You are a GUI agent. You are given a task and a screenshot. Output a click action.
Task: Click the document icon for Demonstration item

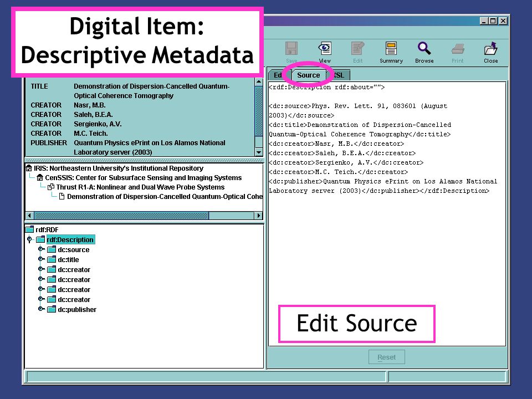tap(62, 196)
